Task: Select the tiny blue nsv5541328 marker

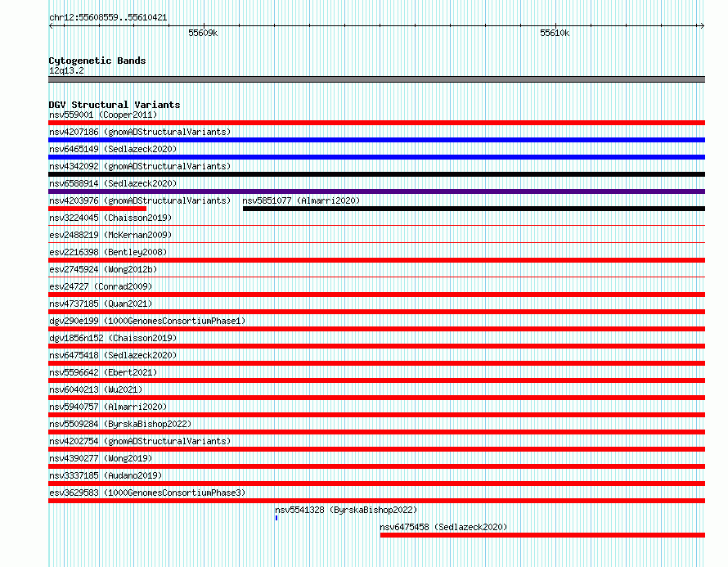Action: [276, 518]
